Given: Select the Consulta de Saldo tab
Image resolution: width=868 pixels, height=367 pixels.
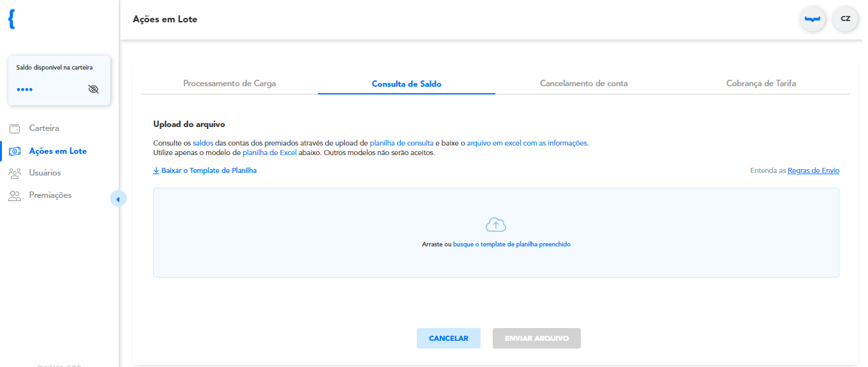Looking at the screenshot, I should [407, 84].
